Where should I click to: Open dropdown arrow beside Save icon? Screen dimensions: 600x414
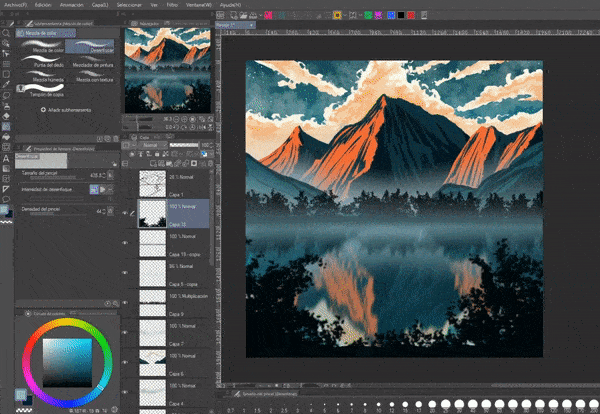pos(260,15)
